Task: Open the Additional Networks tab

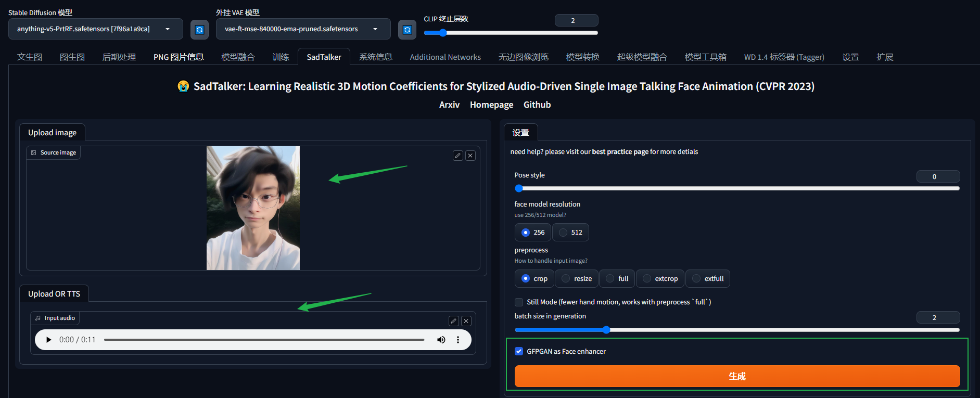Action: 446,57
